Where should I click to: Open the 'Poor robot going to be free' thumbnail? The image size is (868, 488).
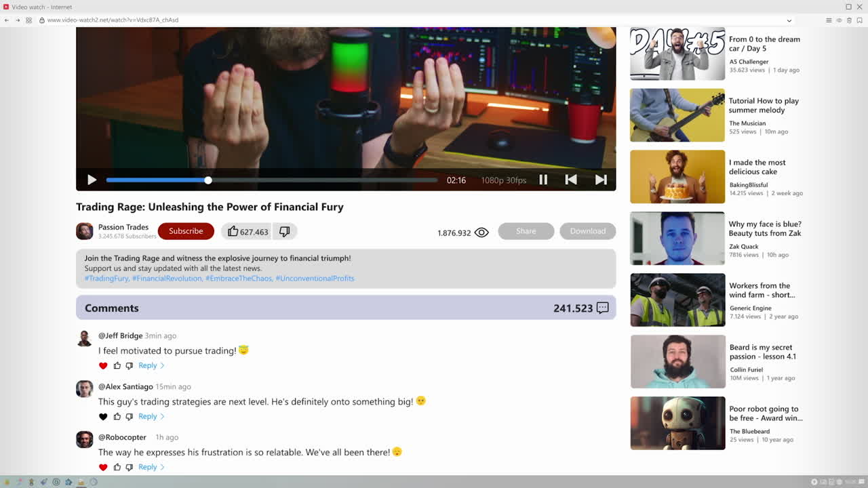pos(677,424)
